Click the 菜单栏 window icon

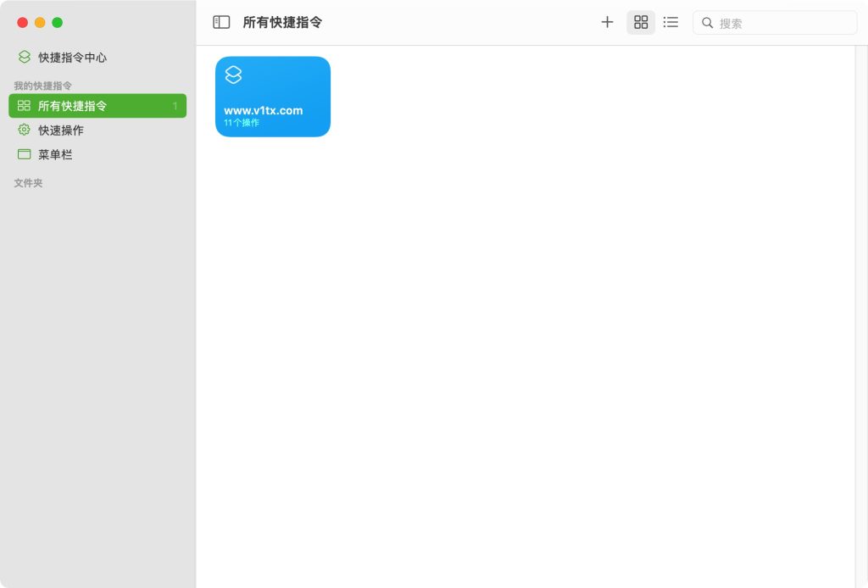24,154
